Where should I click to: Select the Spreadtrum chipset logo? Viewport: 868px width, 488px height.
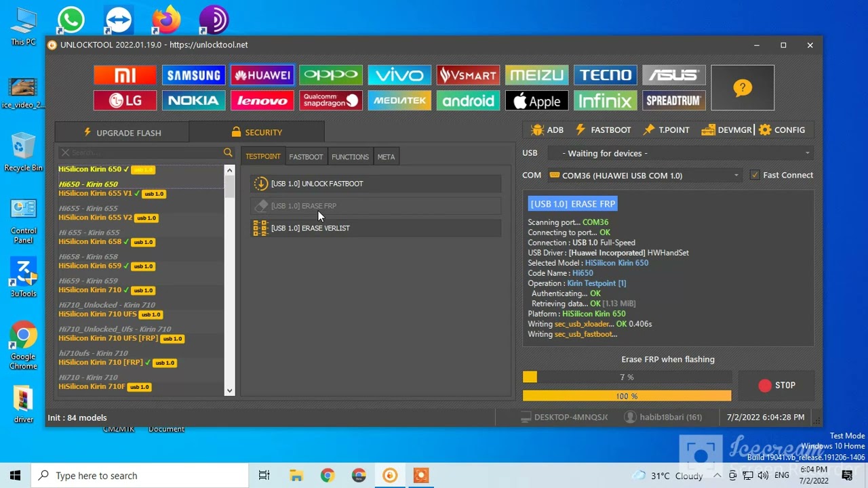(x=674, y=101)
